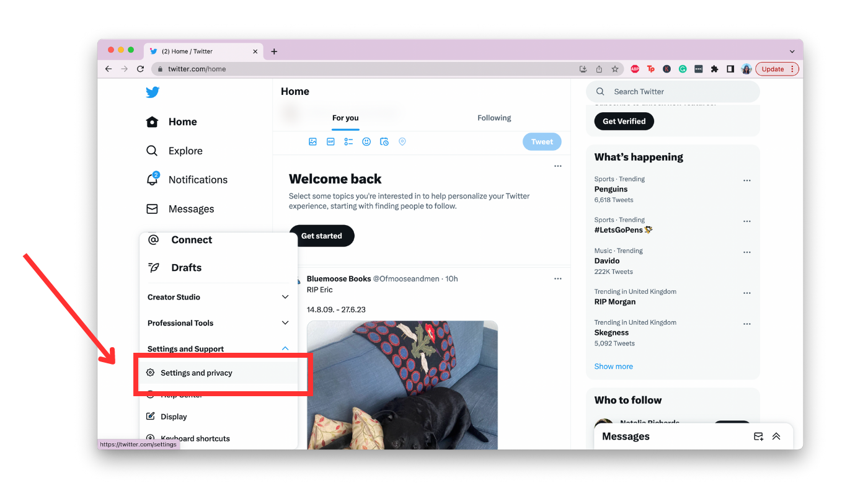
Task: Click the Twitter bird logo in sidebar
Action: [x=153, y=92]
